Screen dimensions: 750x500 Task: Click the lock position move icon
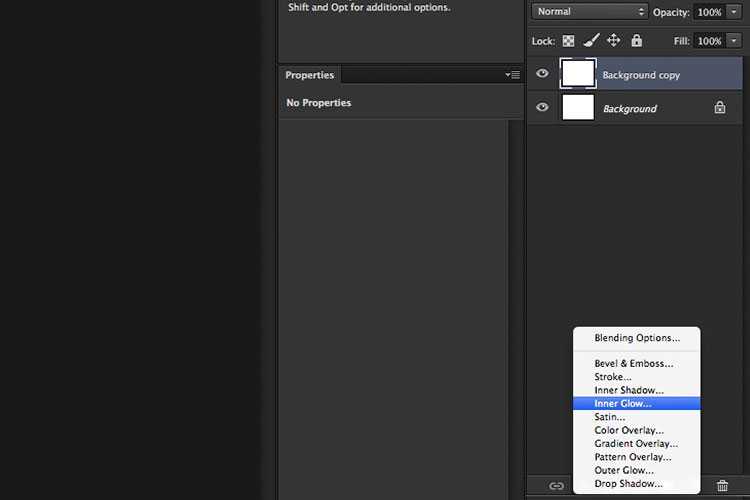[614, 40]
